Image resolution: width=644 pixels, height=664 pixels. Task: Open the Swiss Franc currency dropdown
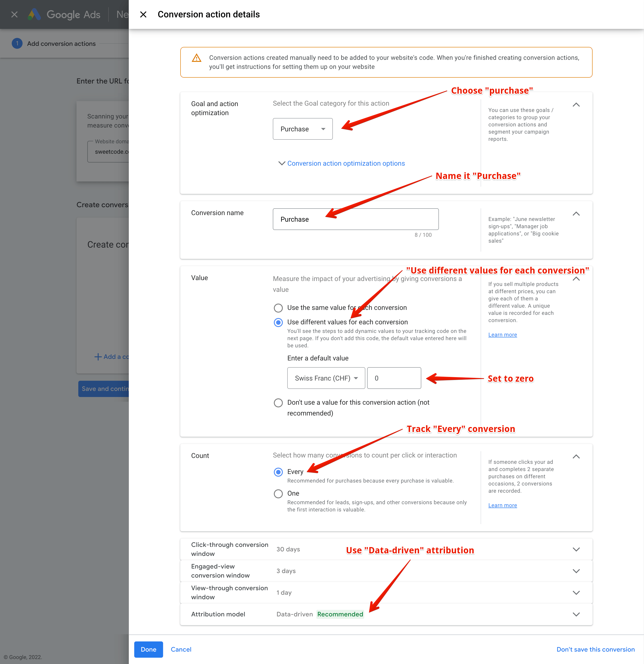tap(326, 378)
